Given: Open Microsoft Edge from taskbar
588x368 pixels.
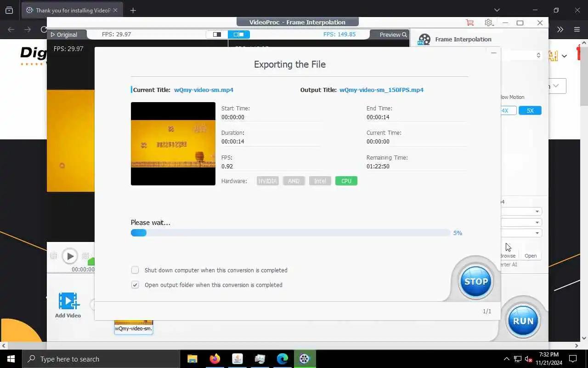Looking at the screenshot, I should coord(282,359).
